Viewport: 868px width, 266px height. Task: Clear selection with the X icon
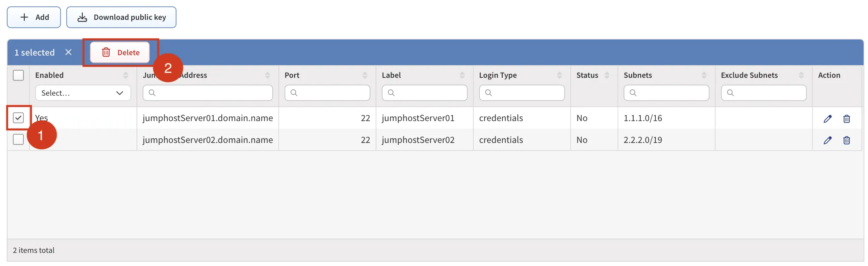click(x=68, y=52)
